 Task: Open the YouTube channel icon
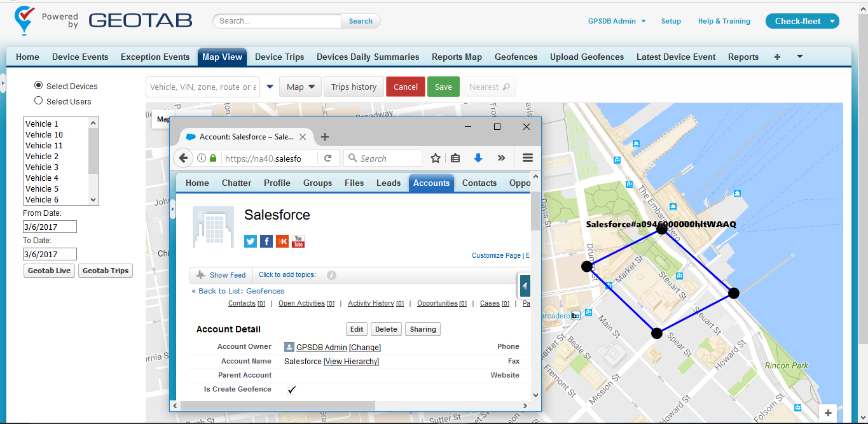[x=298, y=241]
